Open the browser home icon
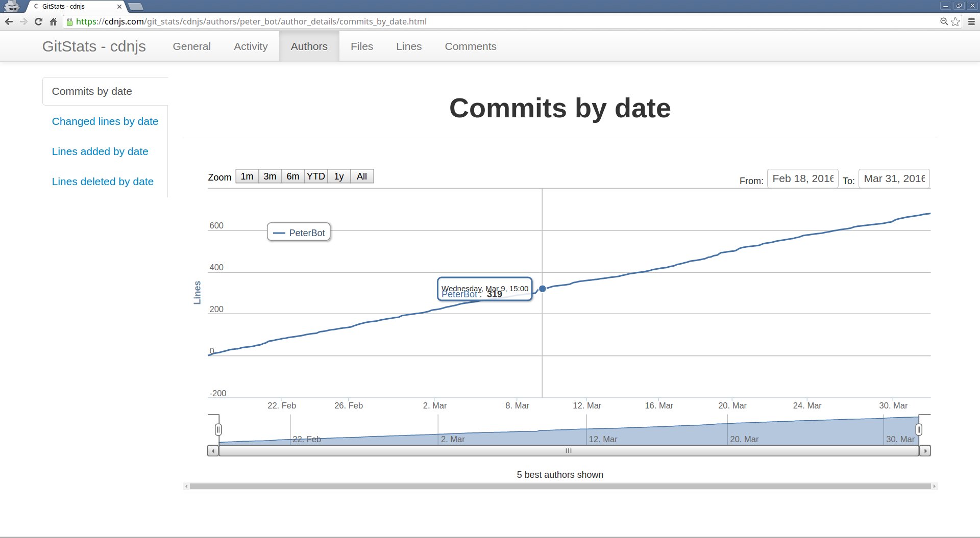The image size is (980, 538). pos(53,21)
